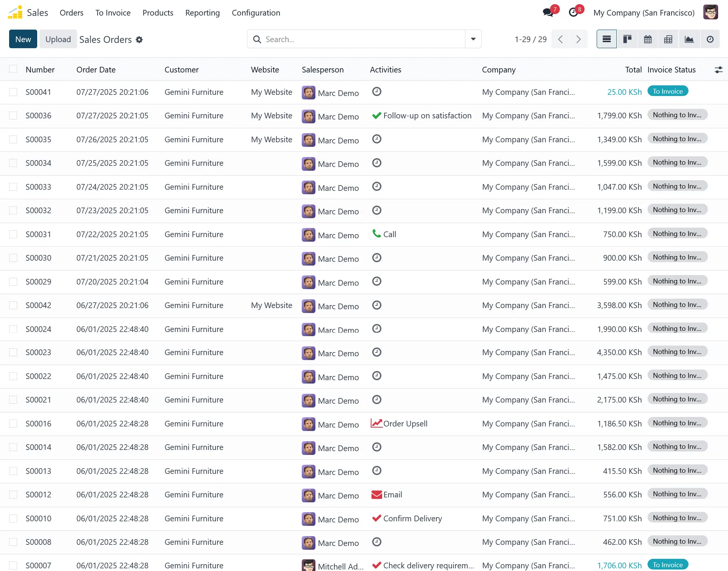Open the optional columns adjust icon
This screenshot has width=728, height=571.
pos(718,70)
